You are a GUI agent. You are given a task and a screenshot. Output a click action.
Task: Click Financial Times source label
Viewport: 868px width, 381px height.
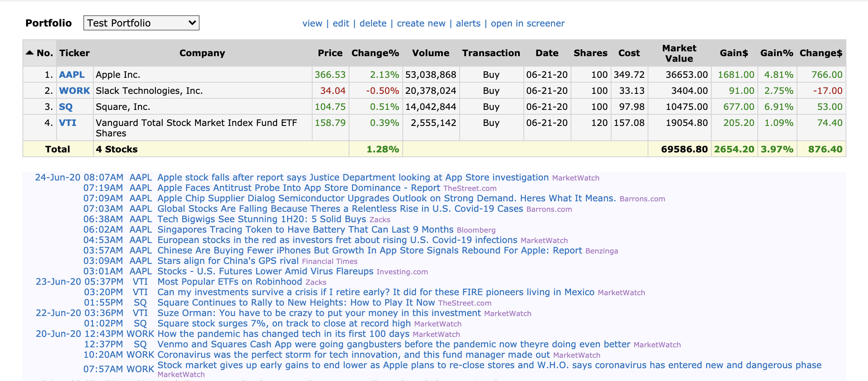(x=330, y=261)
